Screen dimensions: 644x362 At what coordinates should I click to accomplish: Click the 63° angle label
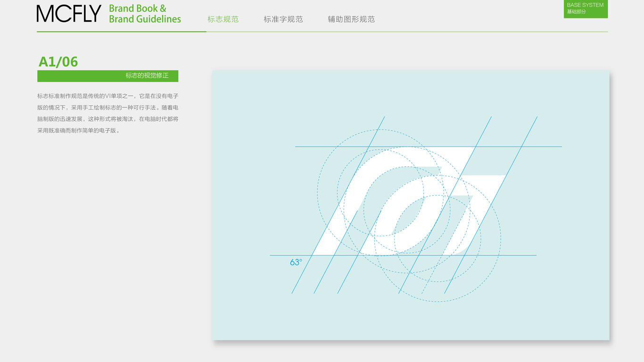pos(296,263)
